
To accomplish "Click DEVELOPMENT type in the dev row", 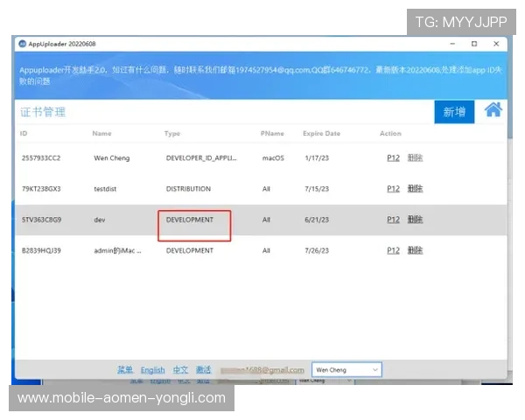I will pos(190,220).
